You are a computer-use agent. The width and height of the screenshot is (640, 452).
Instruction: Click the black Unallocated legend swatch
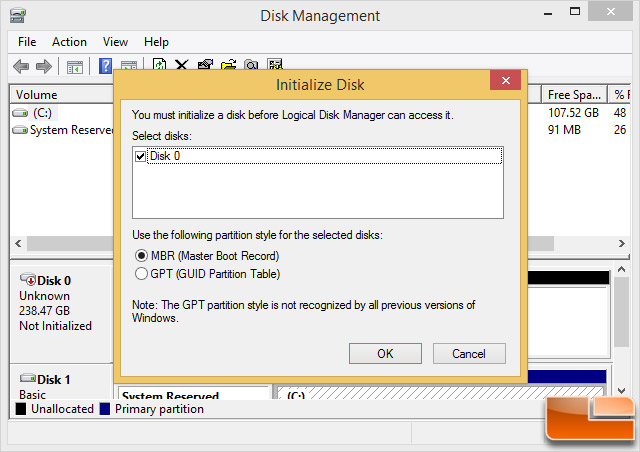click(x=21, y=409)
